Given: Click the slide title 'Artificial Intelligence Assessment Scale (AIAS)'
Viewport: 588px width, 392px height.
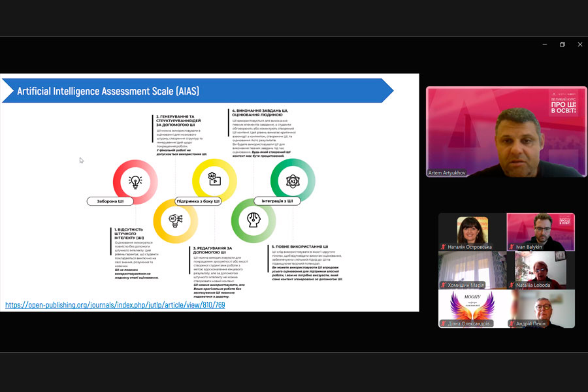Looking at the screenshot, I should pos(108,91).
